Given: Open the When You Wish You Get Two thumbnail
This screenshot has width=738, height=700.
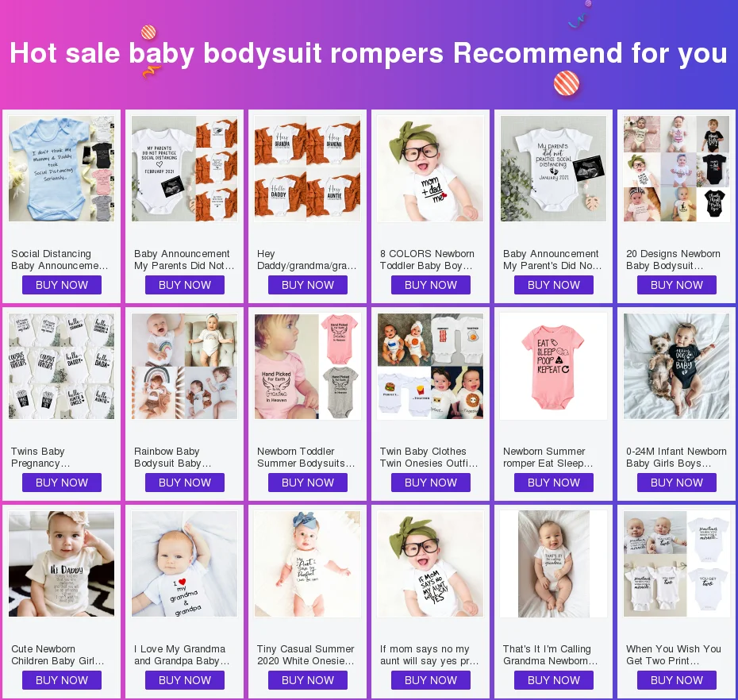Looking at the screenshot, I should pos(676,564).
